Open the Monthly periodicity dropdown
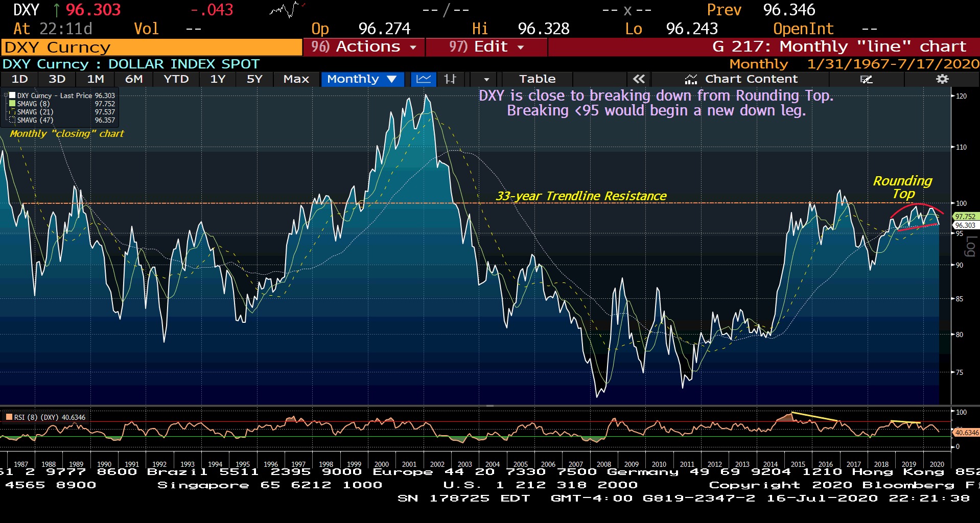The height and width of the screenshot is (523, 980). click(x=362, y=79)
